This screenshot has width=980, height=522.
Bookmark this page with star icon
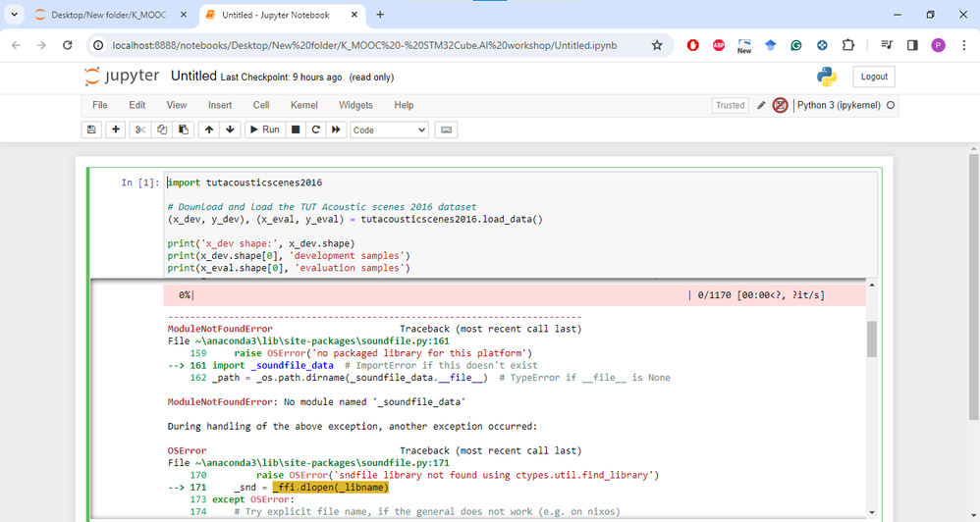(x=657, y=45)
